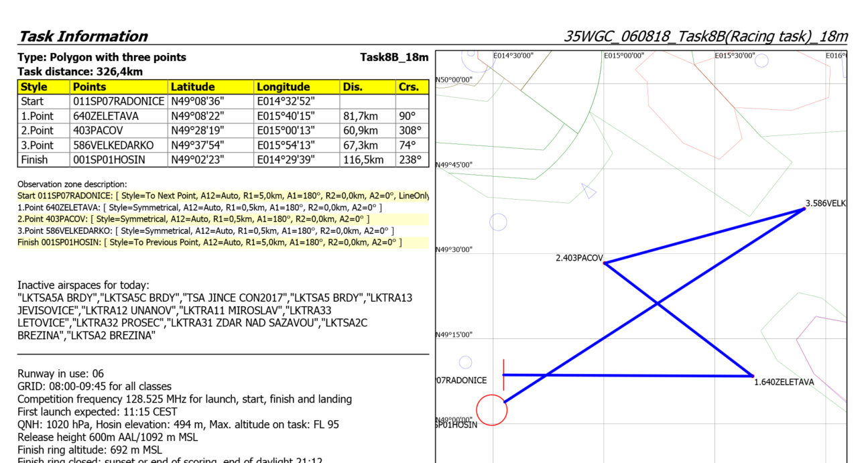Select the Latitude column header
Screen dimensions: 868x463
coord(192,87)
